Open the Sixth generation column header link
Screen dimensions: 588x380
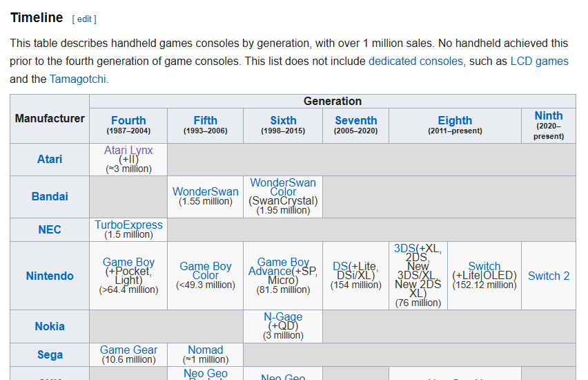[283, 120]
